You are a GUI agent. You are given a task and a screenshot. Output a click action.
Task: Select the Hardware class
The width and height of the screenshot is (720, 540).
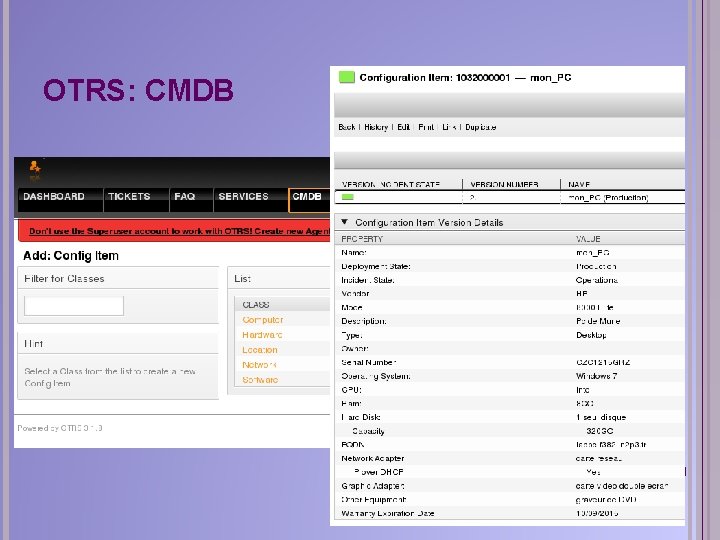pyautogui.click(x=262, y=335)
